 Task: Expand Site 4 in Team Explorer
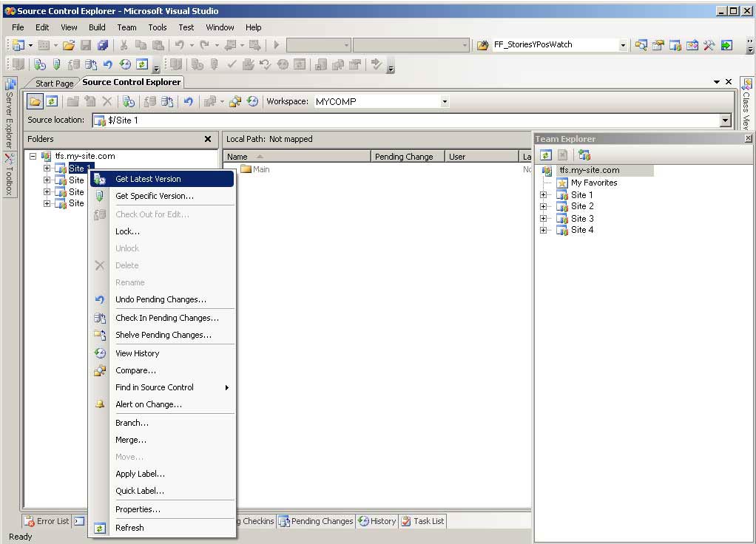click(544, 230)
